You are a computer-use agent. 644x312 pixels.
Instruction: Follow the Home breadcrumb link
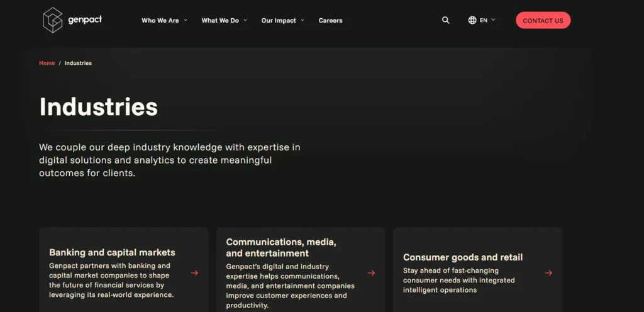tap(47, 63)
